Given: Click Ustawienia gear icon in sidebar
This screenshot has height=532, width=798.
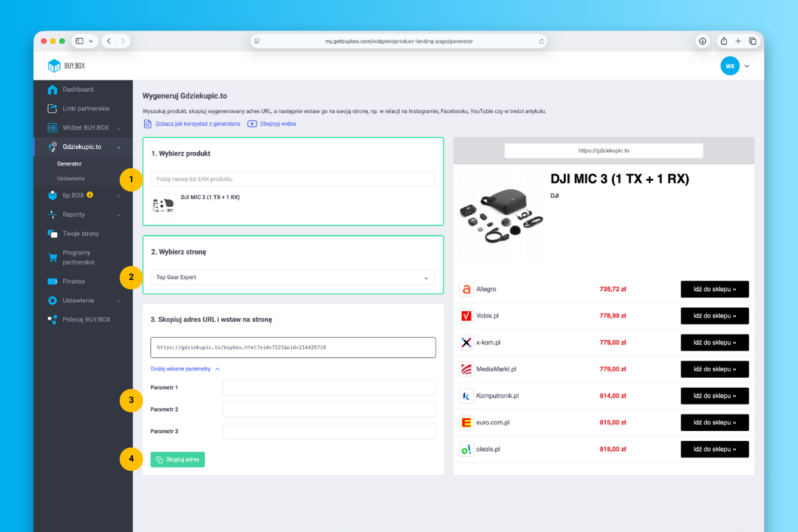Looking at the screenshot, I should (x=53, y=301).
